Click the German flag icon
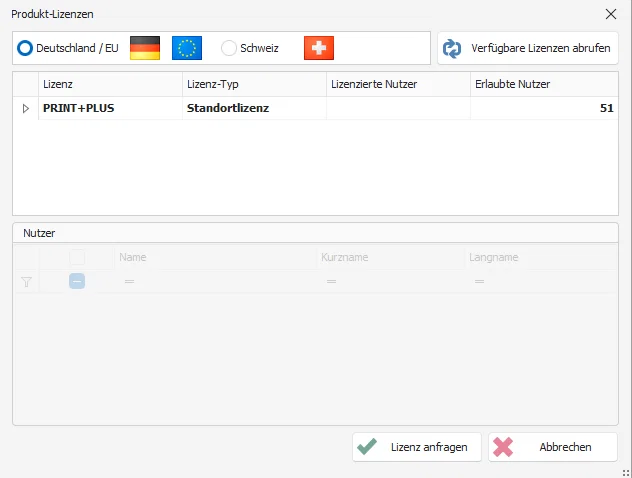This screenshot has height=478, width=632. (x=145, y=48)
